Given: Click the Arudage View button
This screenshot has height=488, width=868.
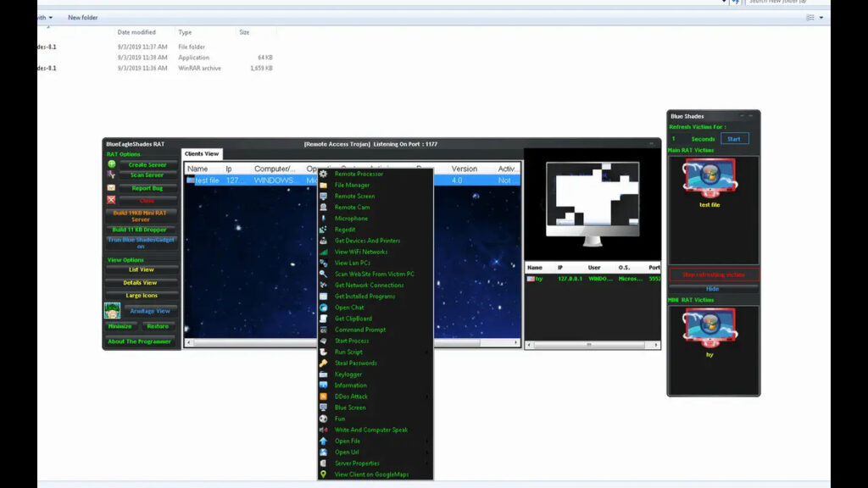Looking at the screenshot, I should click(150, 311).
